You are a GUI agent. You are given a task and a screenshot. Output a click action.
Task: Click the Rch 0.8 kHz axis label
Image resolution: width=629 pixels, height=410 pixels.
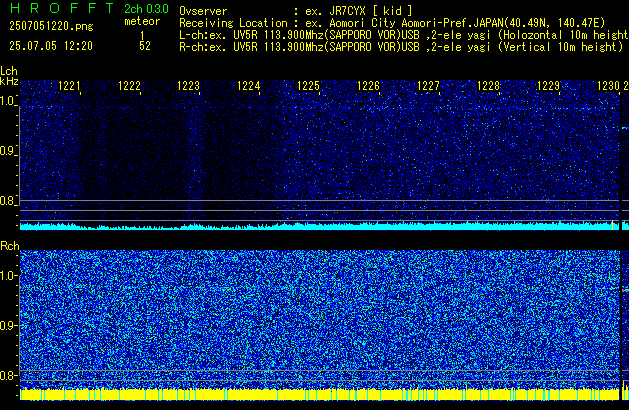click(8, 375)
